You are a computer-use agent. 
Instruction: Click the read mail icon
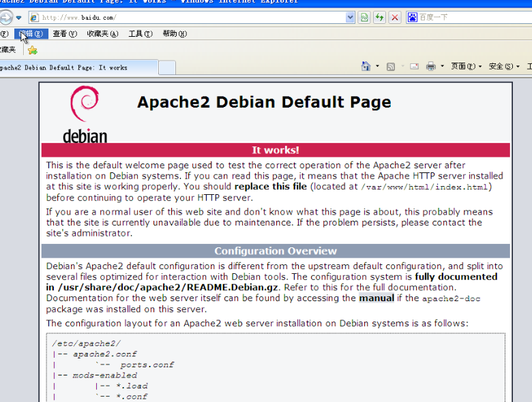tap(414, 66)
